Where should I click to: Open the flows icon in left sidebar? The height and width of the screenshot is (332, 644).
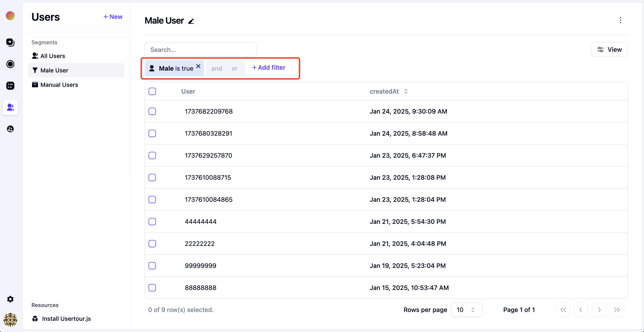pyautogui.click(x=10, y=42)
